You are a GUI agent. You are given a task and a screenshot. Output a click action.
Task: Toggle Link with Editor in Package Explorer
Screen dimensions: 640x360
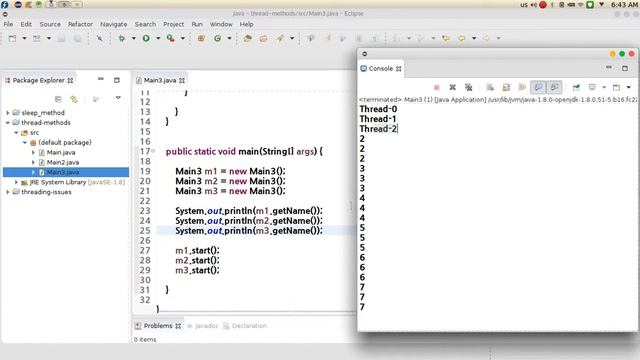tap(74, 99)
